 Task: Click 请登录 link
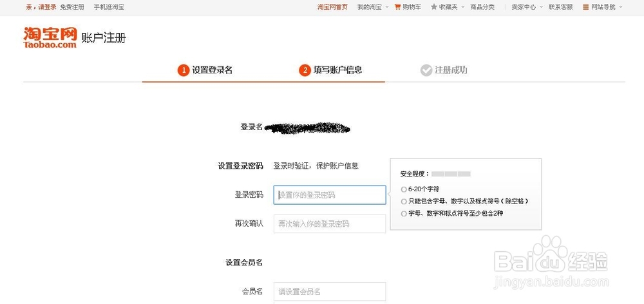click(x=47, y=7)
